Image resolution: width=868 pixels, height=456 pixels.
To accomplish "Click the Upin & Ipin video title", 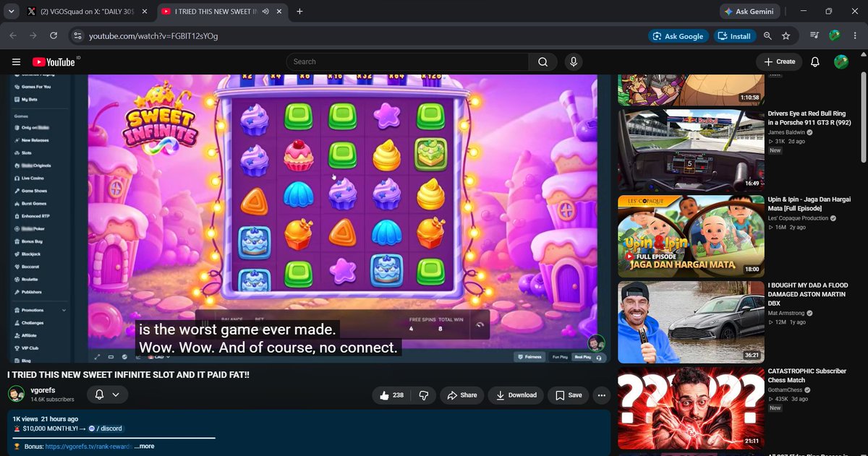I will tap(810, 205).
